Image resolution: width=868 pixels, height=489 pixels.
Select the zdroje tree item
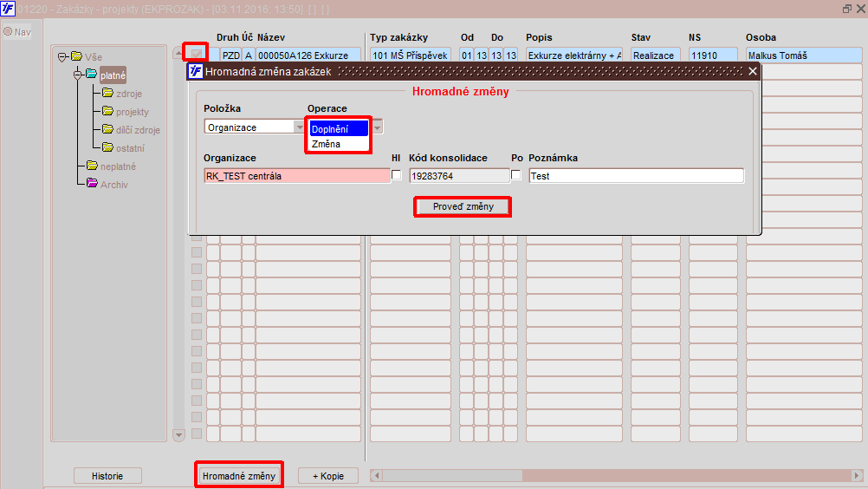[129, 94]
